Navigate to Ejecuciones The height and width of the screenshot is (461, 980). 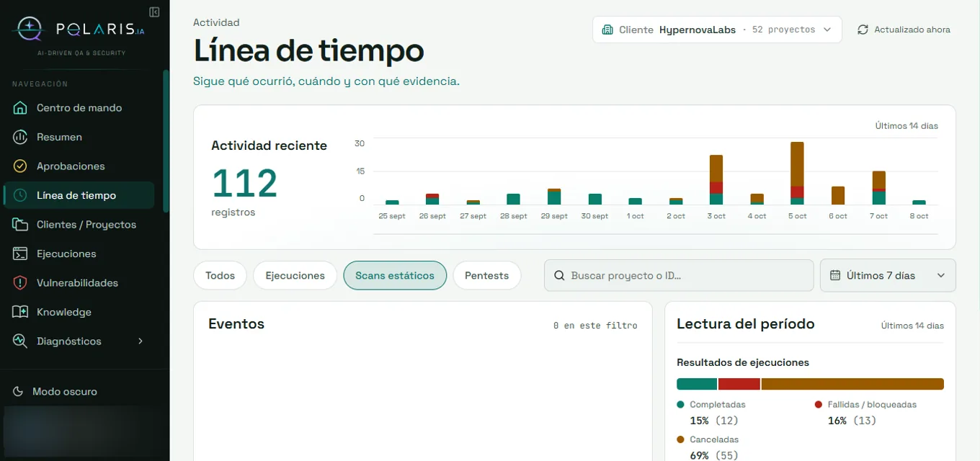79,254
